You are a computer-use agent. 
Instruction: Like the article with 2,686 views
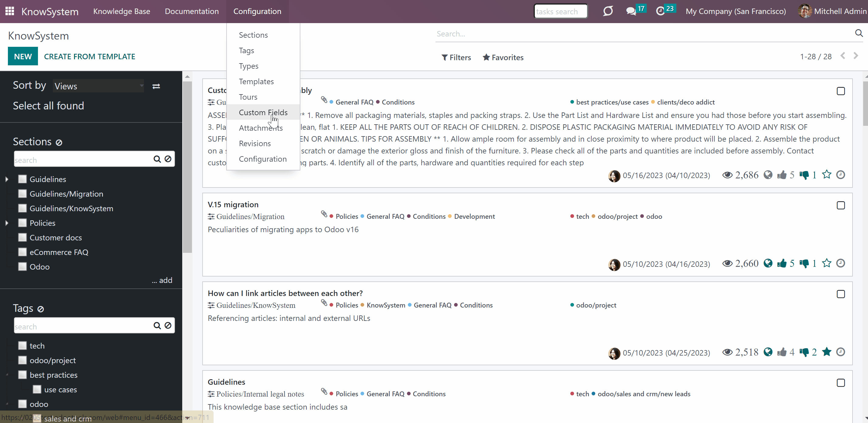782,175
